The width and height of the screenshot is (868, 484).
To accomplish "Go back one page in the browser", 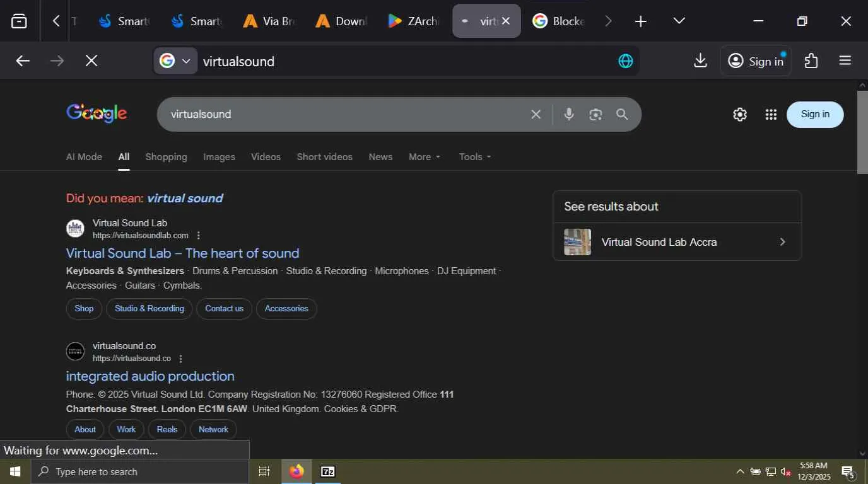I will click(x=23, y=61).
